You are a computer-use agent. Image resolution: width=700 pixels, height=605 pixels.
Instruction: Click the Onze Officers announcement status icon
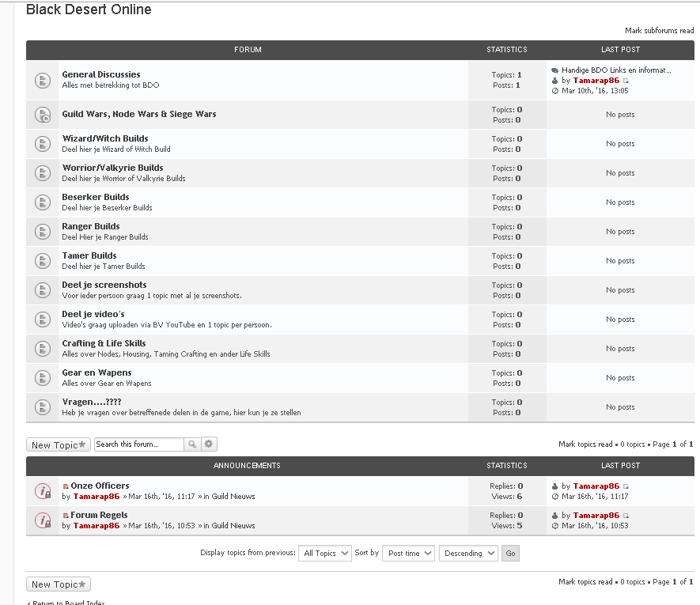[x=43, y=491]
